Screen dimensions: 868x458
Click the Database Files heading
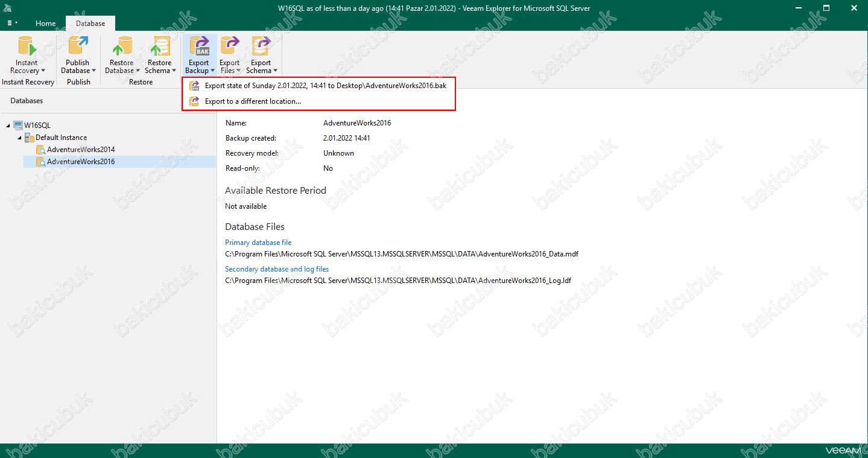tap(255, 227)
